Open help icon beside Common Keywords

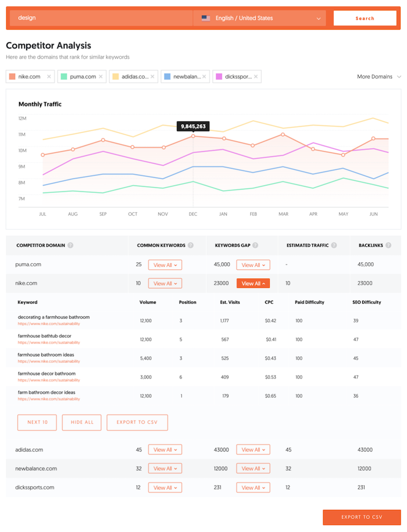pos(191,245)
